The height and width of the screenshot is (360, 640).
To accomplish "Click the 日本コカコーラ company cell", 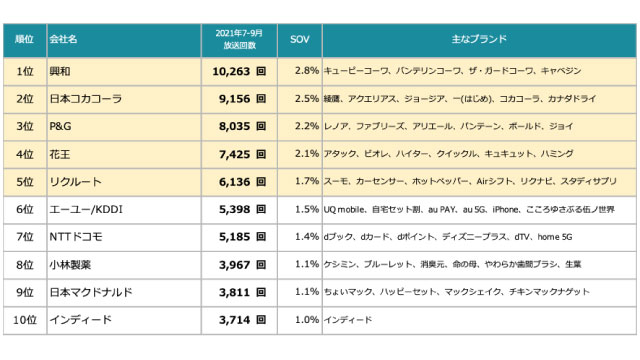I will pos(124,99).
